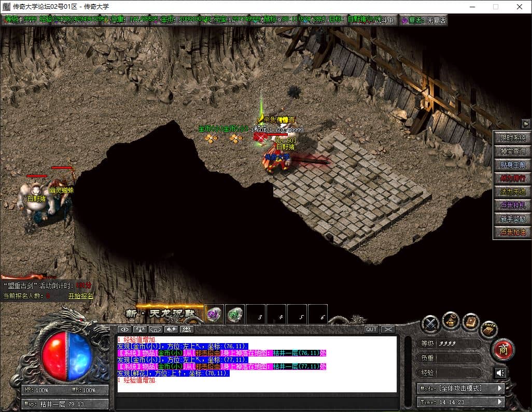Click the 当前报名人数 count text
This screenshot has height=412, width=532.
click(26, 296)
